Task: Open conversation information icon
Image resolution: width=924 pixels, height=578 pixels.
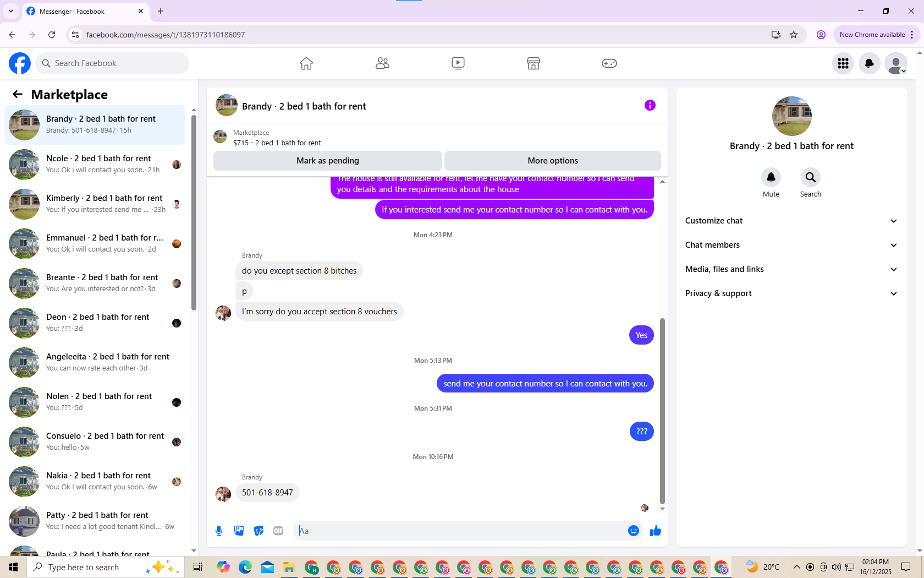Action: (x=650, y=105)
